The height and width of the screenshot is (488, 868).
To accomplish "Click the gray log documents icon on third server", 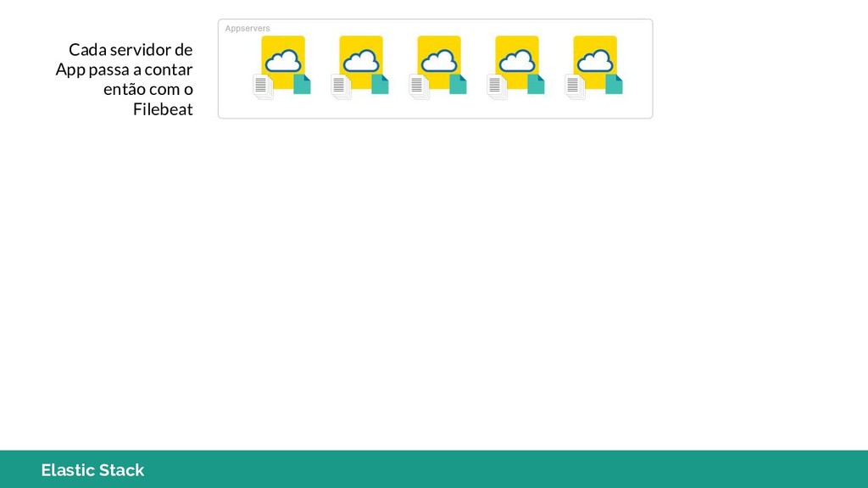I will [419, 87].
